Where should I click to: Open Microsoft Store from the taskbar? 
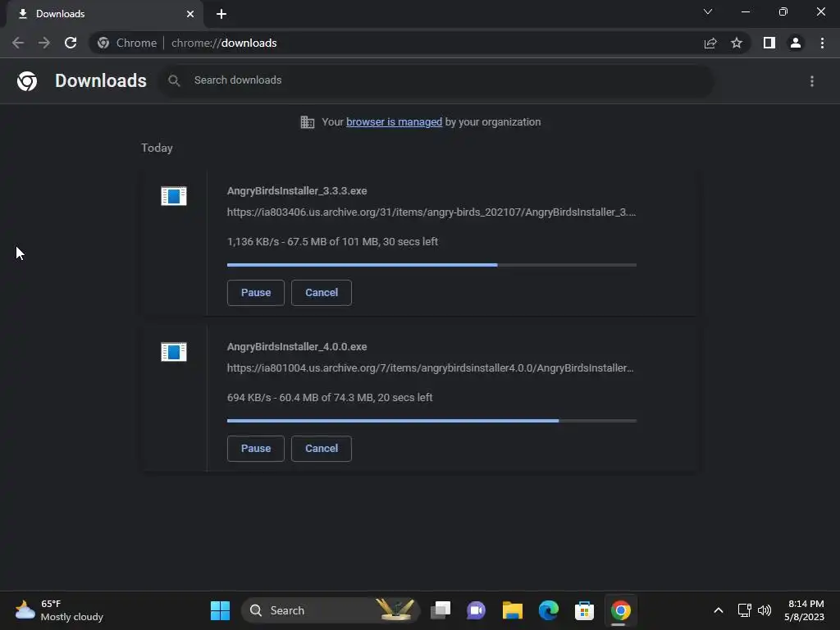pyautogui.click(x=584, y=610)
